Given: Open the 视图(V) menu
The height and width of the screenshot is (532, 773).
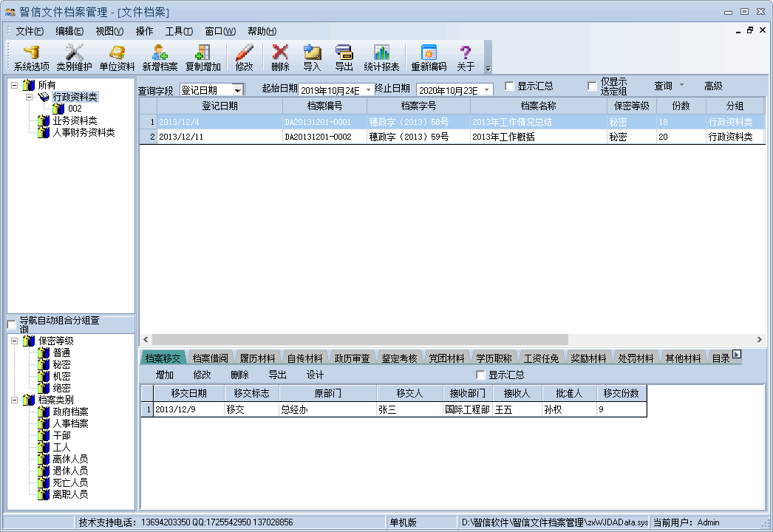Looking at the screenshot, I should [x=109, y=31].
